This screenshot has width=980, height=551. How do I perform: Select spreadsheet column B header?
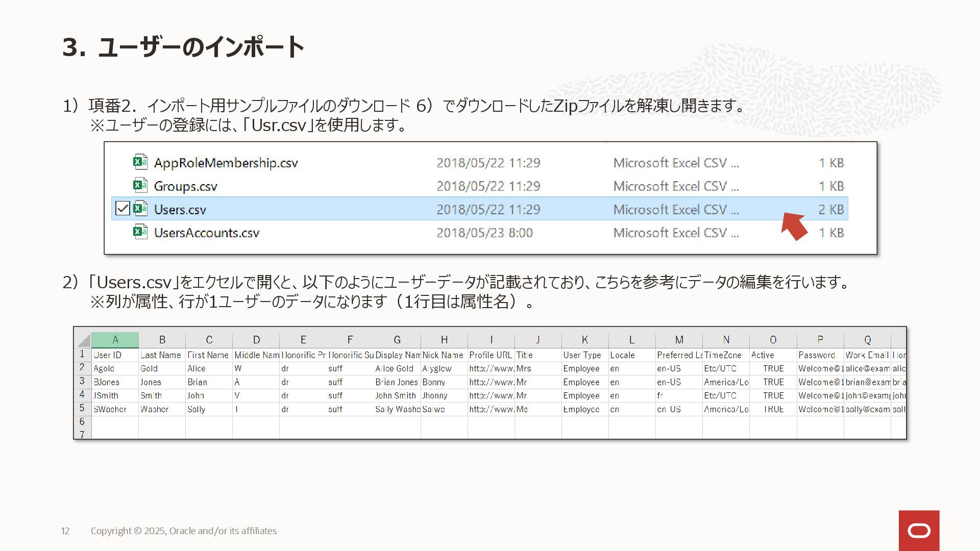[162, 340]
